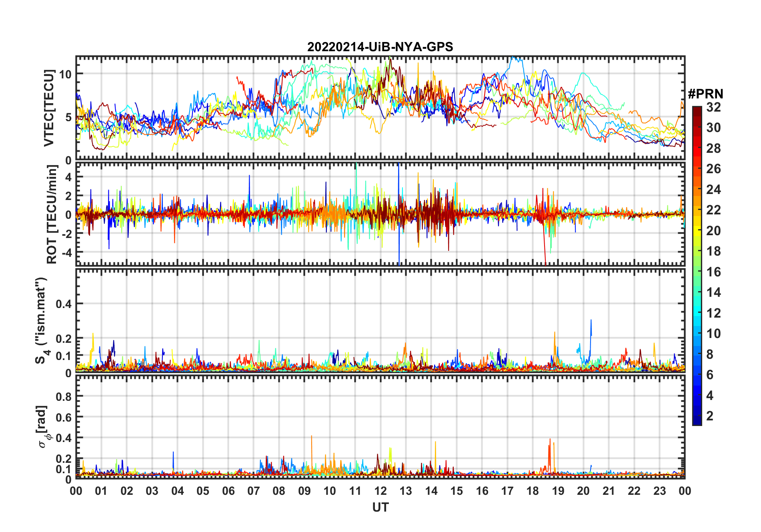Click colorbar tick label 12
This screenshot has width=761, height=532.
pos(713,313)
